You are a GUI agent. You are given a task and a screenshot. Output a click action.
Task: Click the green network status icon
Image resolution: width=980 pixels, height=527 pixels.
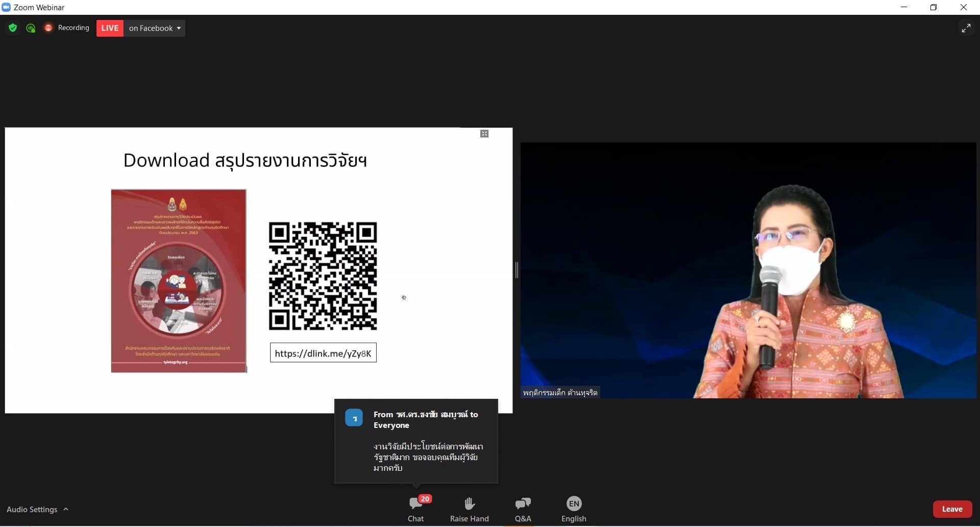click(31, 28)
